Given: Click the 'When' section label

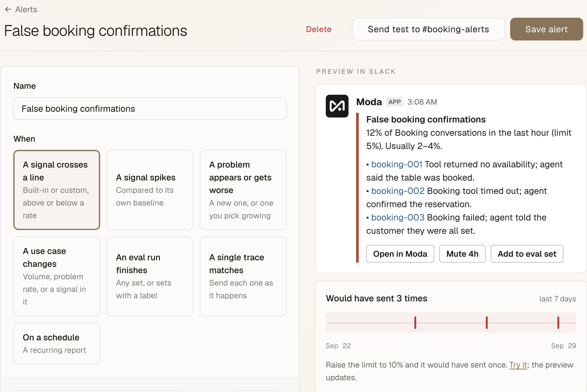Looking at the screenshot, I should pyautogui.click(x=24, y=139).
